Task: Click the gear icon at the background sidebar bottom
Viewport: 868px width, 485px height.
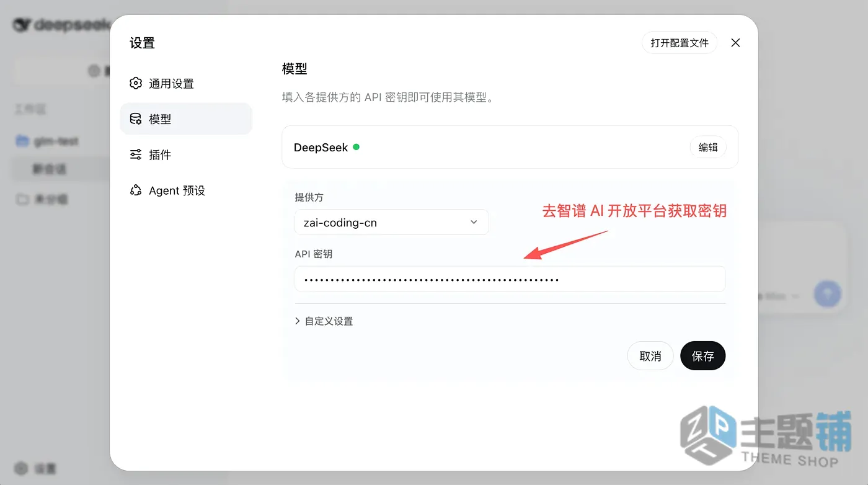Action: tap(22, 468)
